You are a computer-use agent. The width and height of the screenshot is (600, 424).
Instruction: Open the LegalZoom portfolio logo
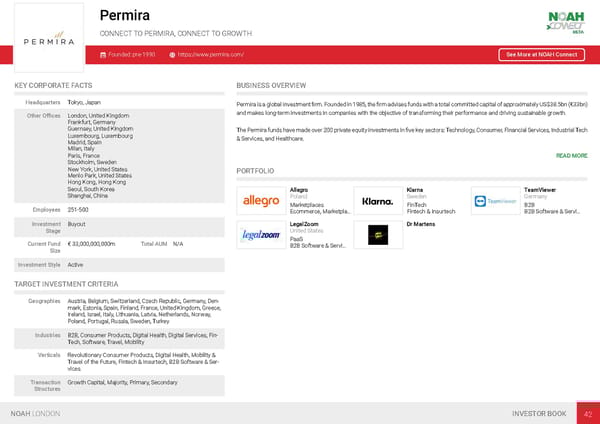pos(261,235)
